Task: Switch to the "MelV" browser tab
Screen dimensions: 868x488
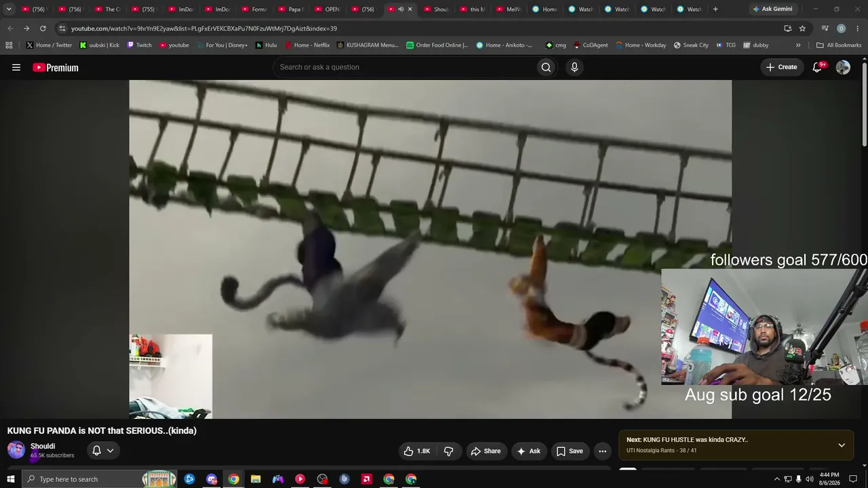Action: point(510,9)
